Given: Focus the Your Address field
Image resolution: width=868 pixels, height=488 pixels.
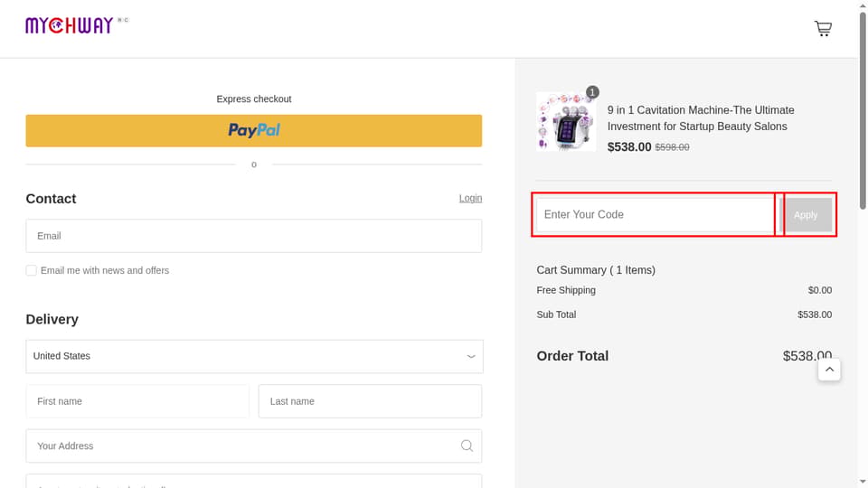Looking at the screenshot, I should (253, 446).
